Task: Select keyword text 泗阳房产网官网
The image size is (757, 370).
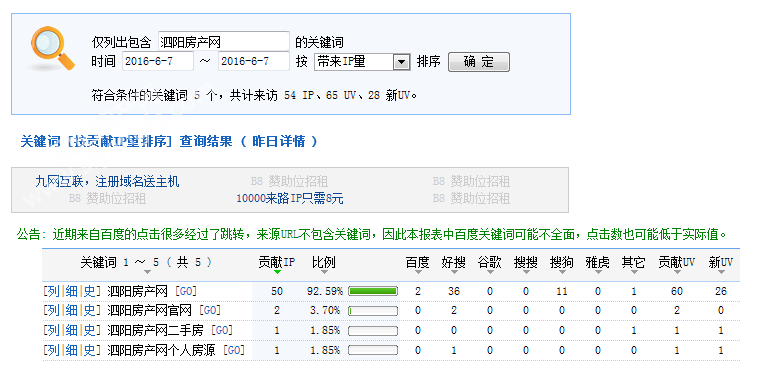Action: tap(149, 310)
